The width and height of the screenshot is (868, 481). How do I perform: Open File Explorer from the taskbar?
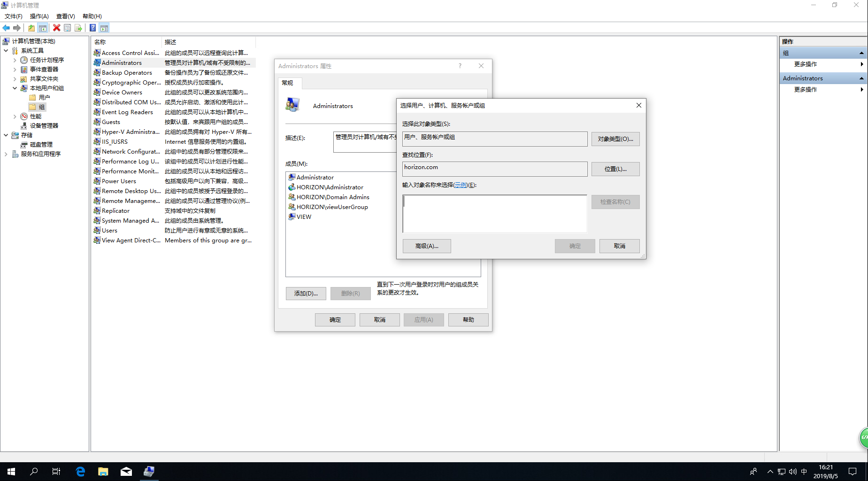pyautogui.click(x=103, y=472)
